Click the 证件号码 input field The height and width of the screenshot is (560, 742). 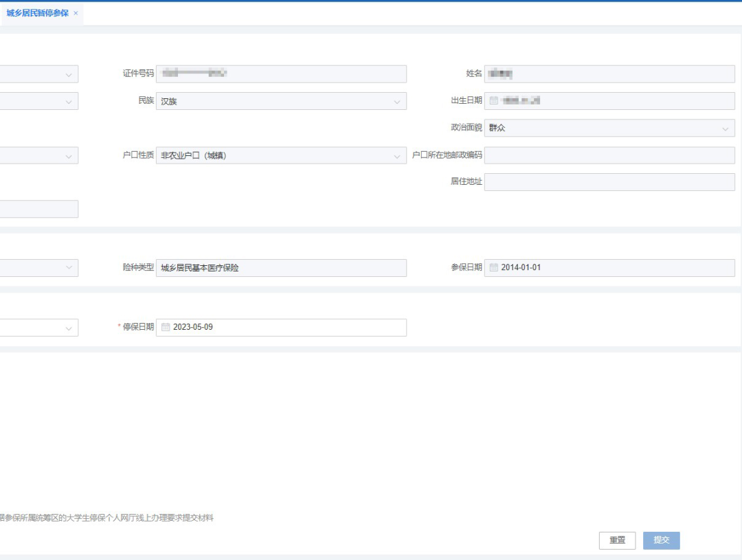click(281, 74)
